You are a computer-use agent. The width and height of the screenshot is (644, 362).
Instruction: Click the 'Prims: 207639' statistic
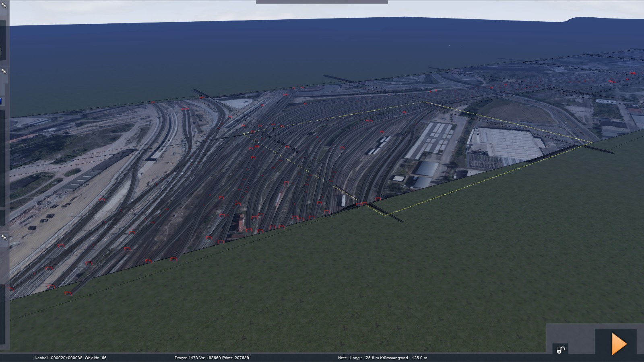[x=236, y=358]
